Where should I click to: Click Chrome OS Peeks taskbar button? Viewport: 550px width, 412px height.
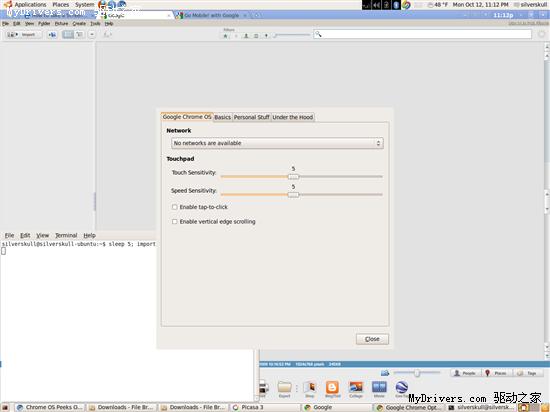50,407
